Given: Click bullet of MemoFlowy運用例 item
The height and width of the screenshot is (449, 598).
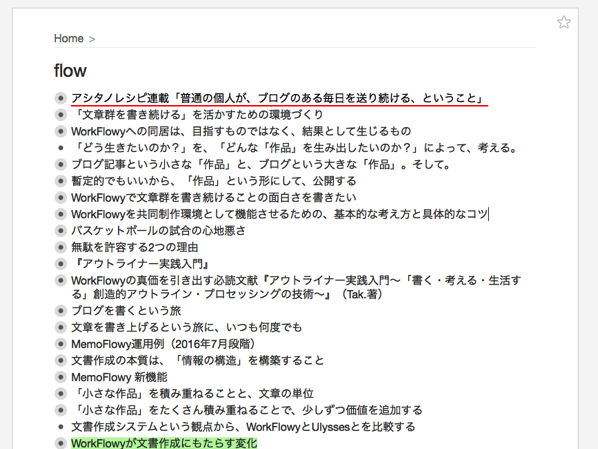Looking at the screenshot, I should [61, 344].
